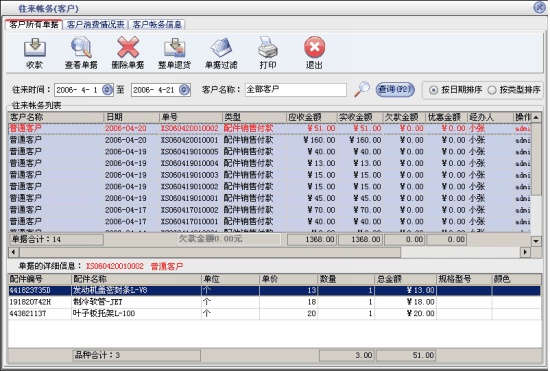Select the 按日期排序 radio button
Screen dimensions: 550x371
pyautogui.click(x=434, y=90)
